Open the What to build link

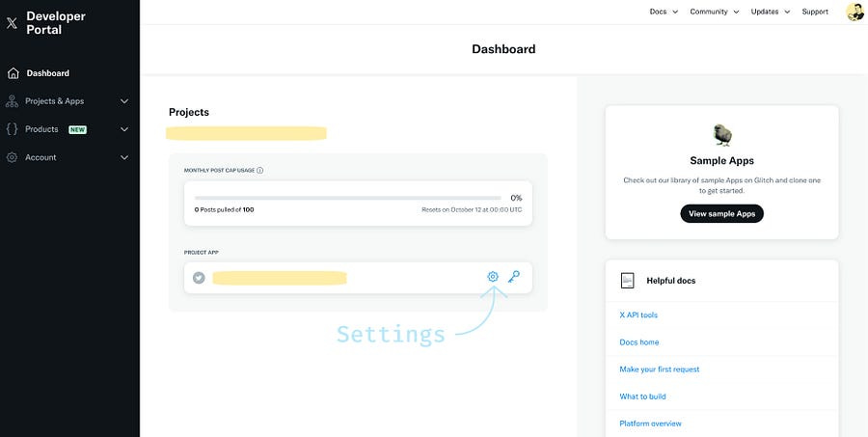point(642,396)
